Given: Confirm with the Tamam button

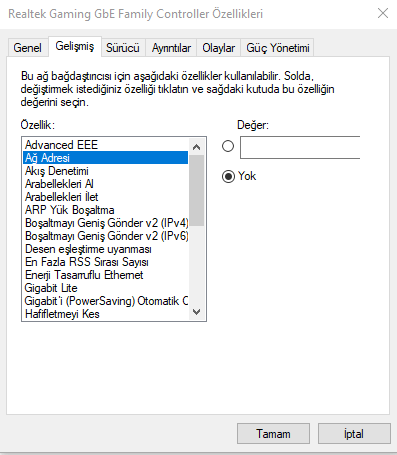Looking at the screenshot, I should click(x=273, y=434).
